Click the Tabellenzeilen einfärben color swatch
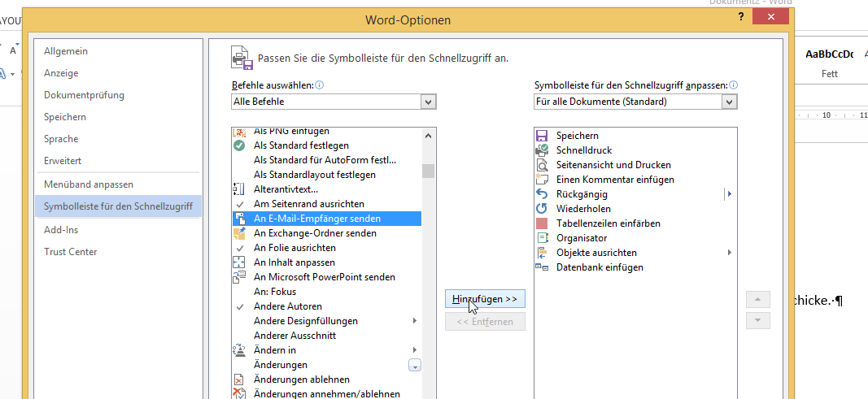The width and height of the screenshot is (868, 399). (542, 223)
